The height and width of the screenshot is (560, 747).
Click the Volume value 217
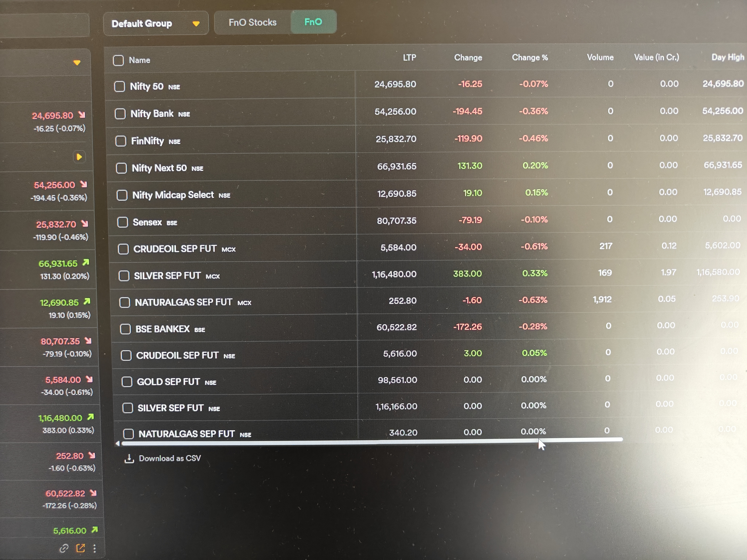pyautogui.click(x=606, y=246)
